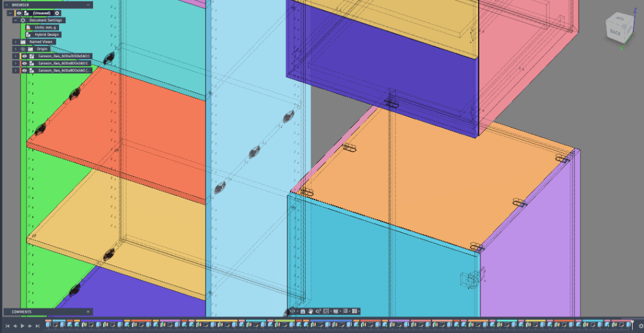Viewport: 644px width, 333px height.
Task: Step timeline back one feature
Action: (15, 325)
